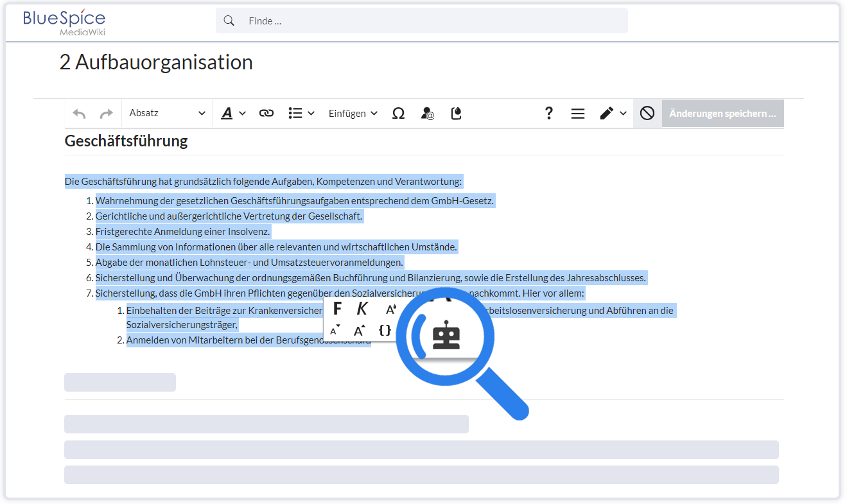
Task: Open the Einfügen insert menu
Action: click(353, 114)
